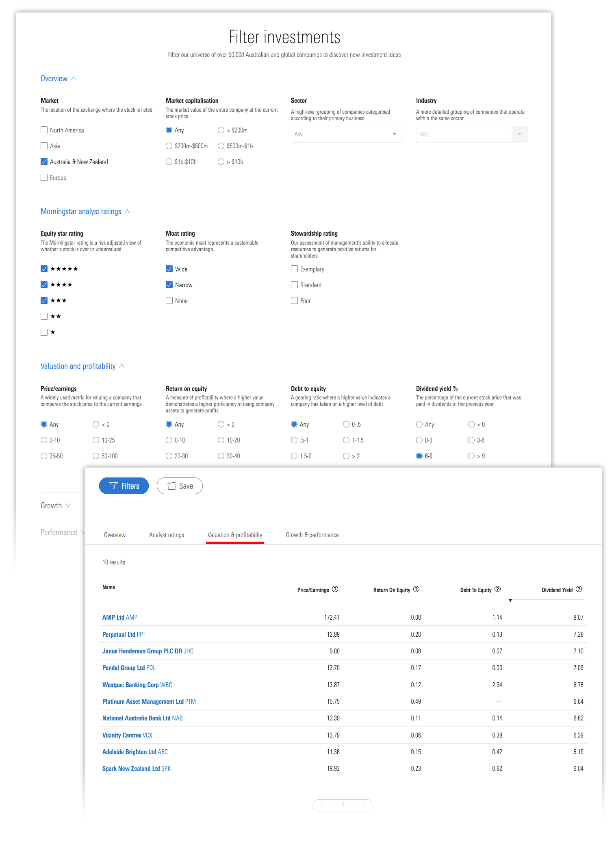
Task: Click the Save button
Action: [180, 486]
